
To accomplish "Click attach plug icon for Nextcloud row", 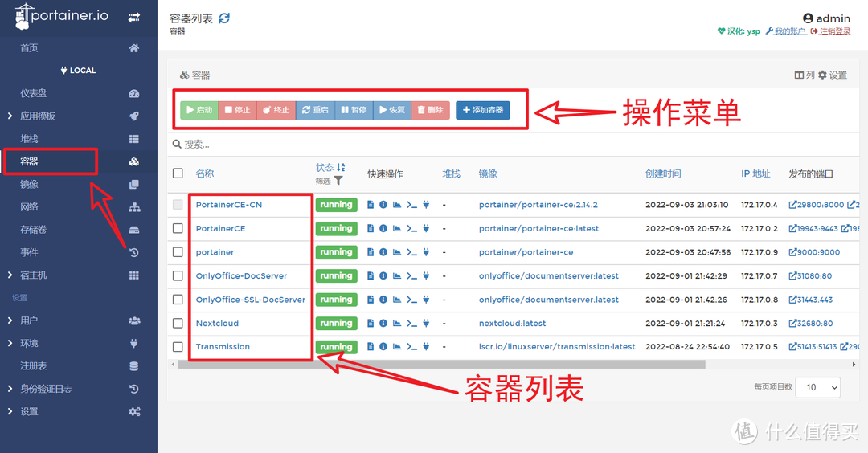I will pos(426,324).
